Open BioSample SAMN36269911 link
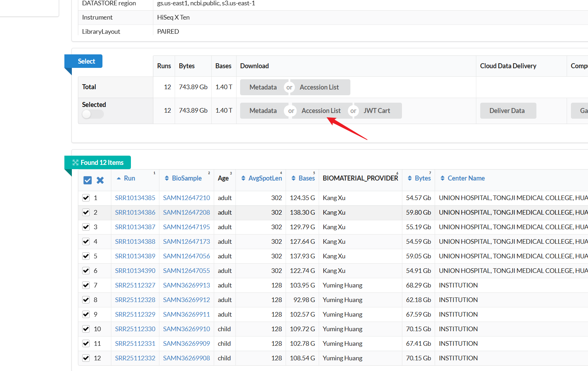Screen dimensions: 588x371 [186, 314]
